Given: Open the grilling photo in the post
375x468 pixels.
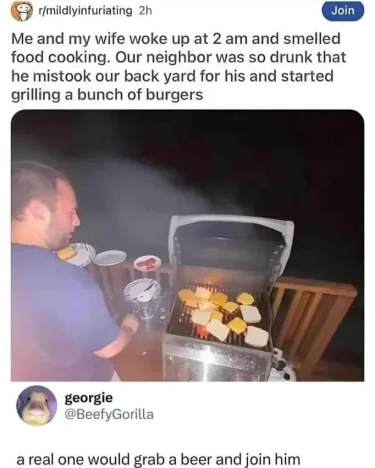Looking at the screenshot, I should coord(187,245).
